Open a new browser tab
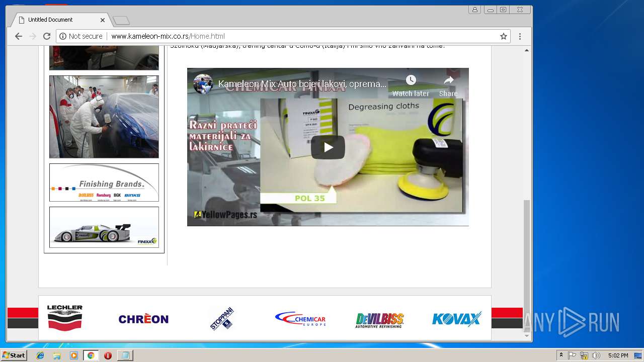 pos(121,21)
